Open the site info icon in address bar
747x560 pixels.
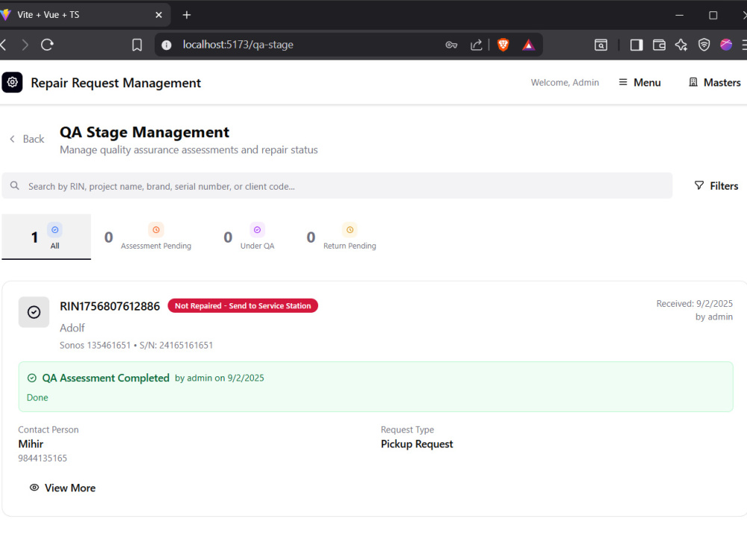(167, 45)
